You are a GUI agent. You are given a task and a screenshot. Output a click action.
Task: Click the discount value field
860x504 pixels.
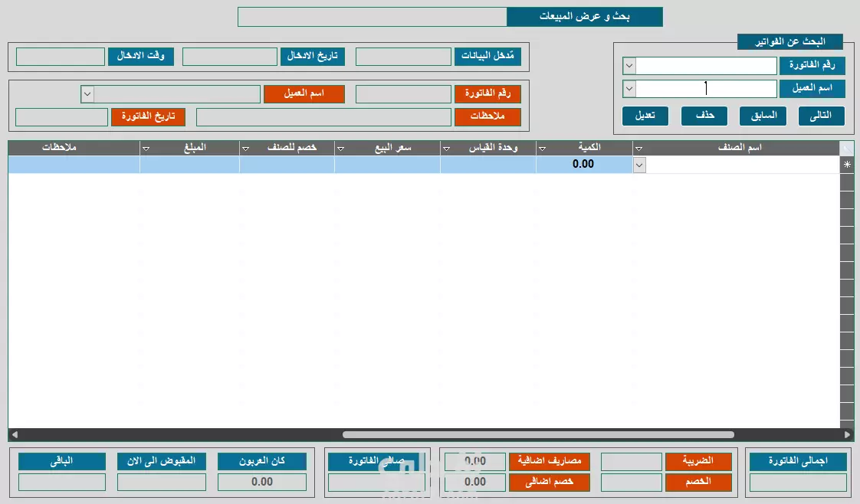pos(632,482)
